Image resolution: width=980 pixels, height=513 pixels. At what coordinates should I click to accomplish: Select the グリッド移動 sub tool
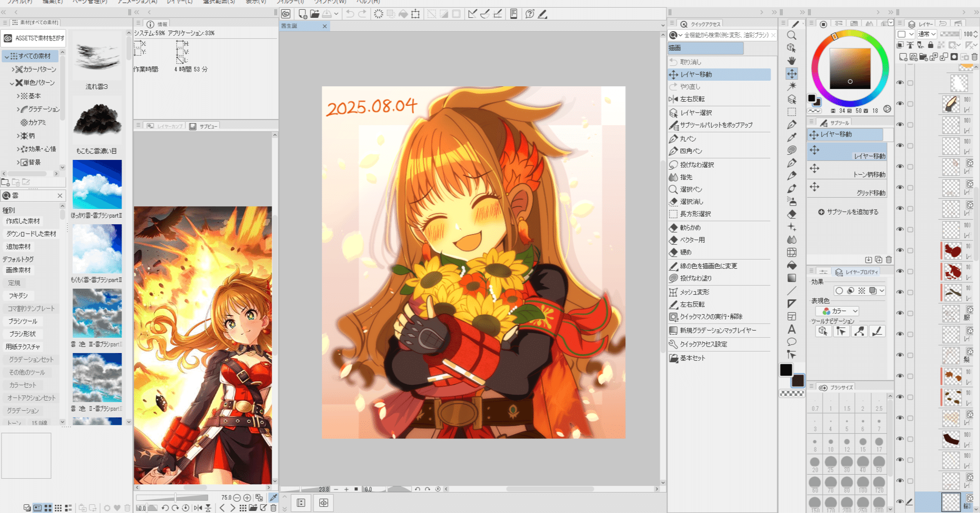point(847,189)
